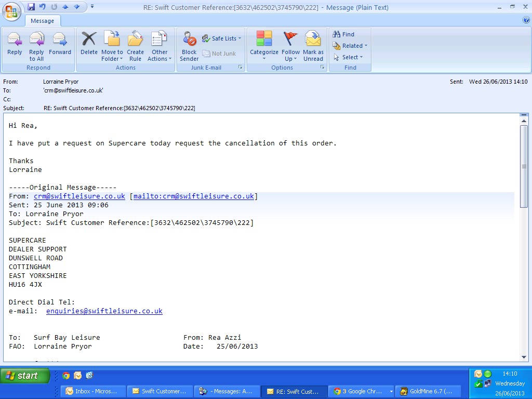Open Follow Up flag menu
532x399 pixels.
290,46
